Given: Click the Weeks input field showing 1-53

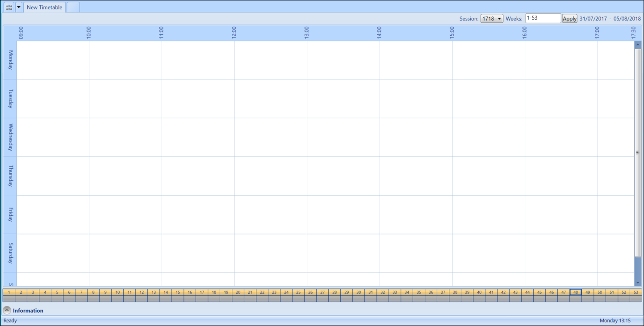Looking at the screenshot, I should [x=543, y=18].
